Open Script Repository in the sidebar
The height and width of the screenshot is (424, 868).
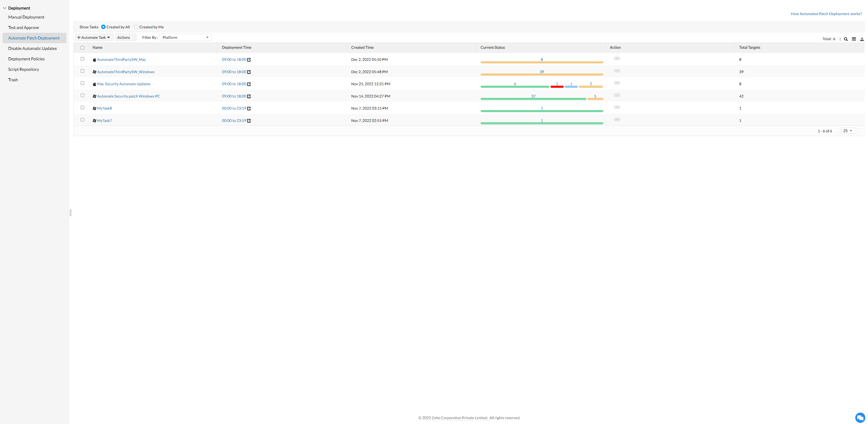24,69
